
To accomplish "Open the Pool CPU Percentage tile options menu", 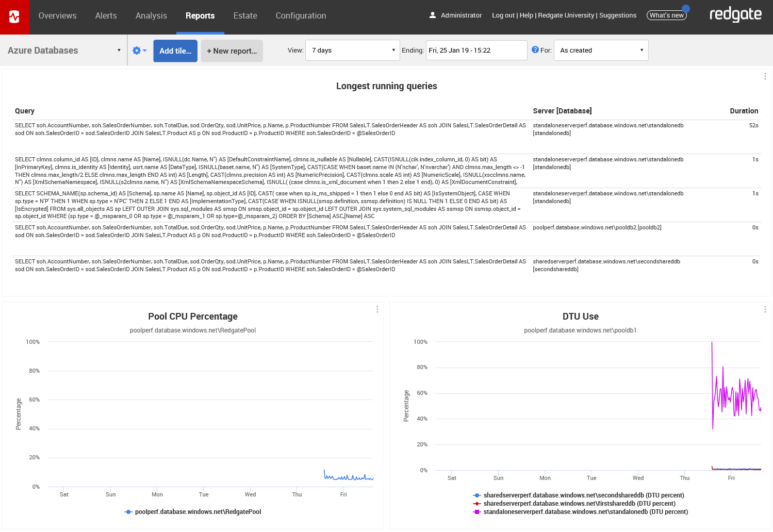I will pyautogui.click(x=377, y=309).
